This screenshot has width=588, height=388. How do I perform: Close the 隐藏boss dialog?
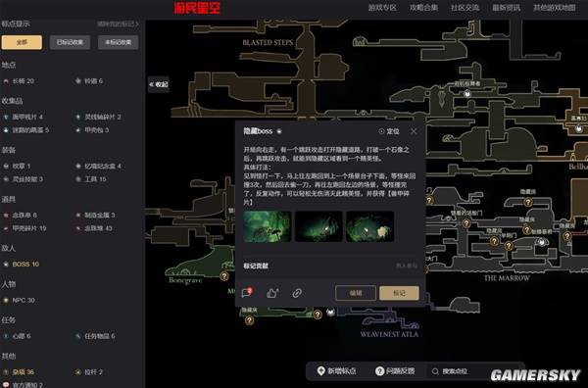pos(414,131)
